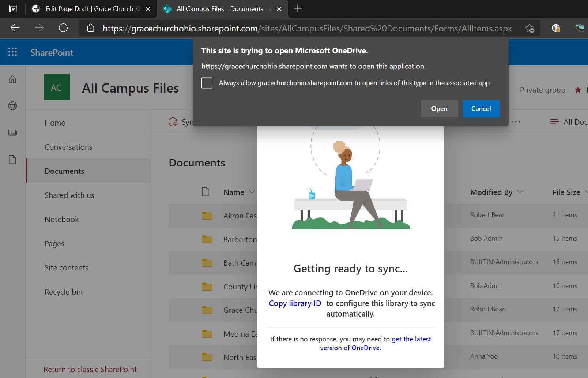
Task: Click Anna Yoo in North East row
Action: click(x=484, y=356)
